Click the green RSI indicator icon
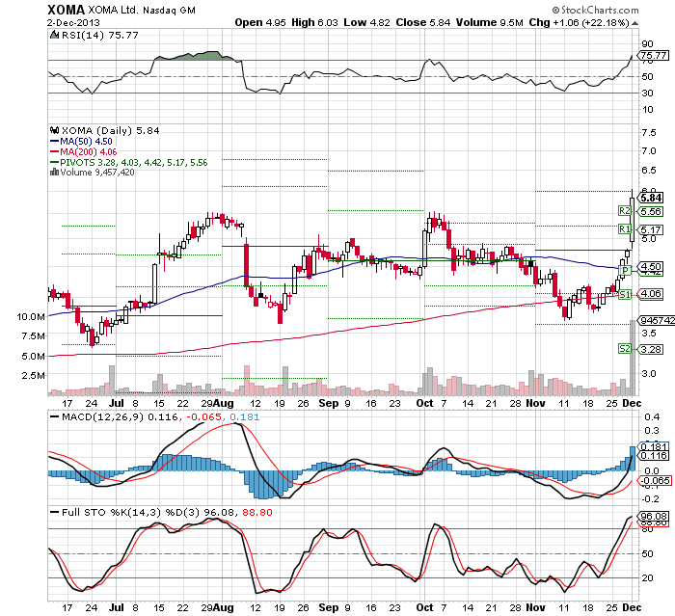 tap(54, 35)
